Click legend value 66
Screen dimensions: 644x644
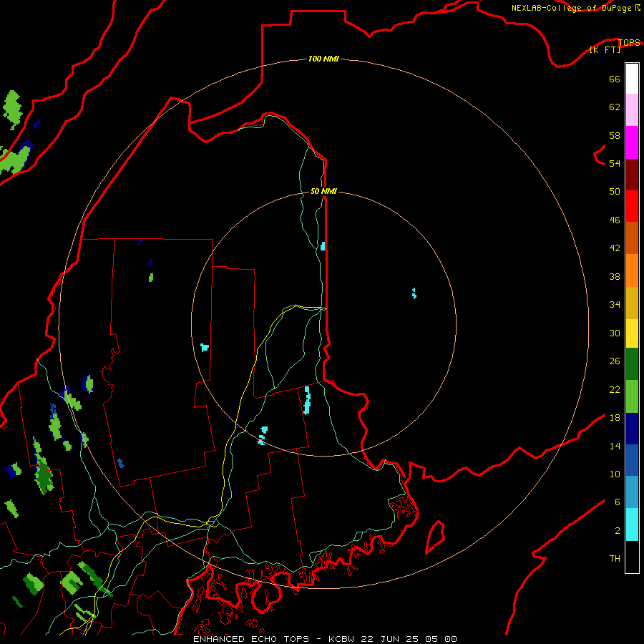pos(615,79)
